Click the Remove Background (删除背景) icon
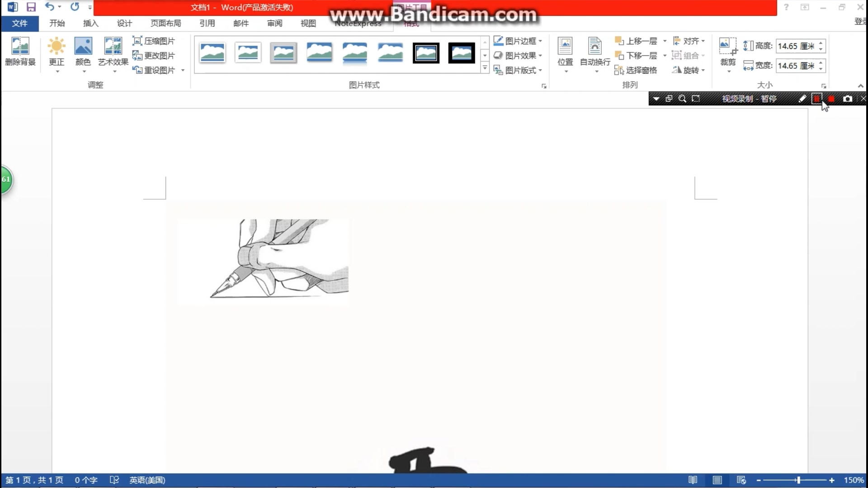 coord(20,47)
